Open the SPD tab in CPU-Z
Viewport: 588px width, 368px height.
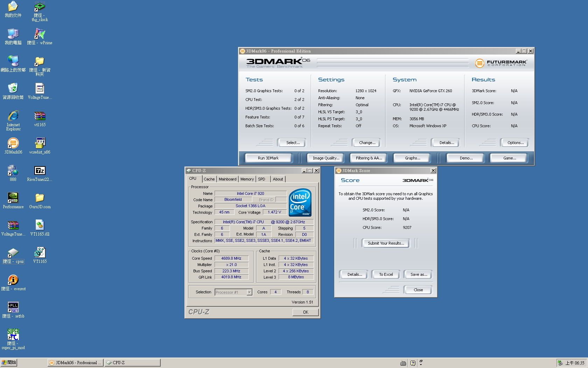pos(261,179)
